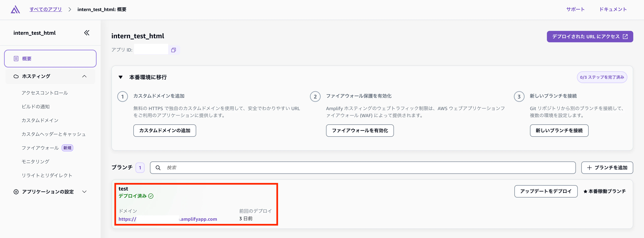The width and height of the screenshot is (644, 238).
Task: Click the cloud icon beside ホスティング
Action: coord(16,76)
